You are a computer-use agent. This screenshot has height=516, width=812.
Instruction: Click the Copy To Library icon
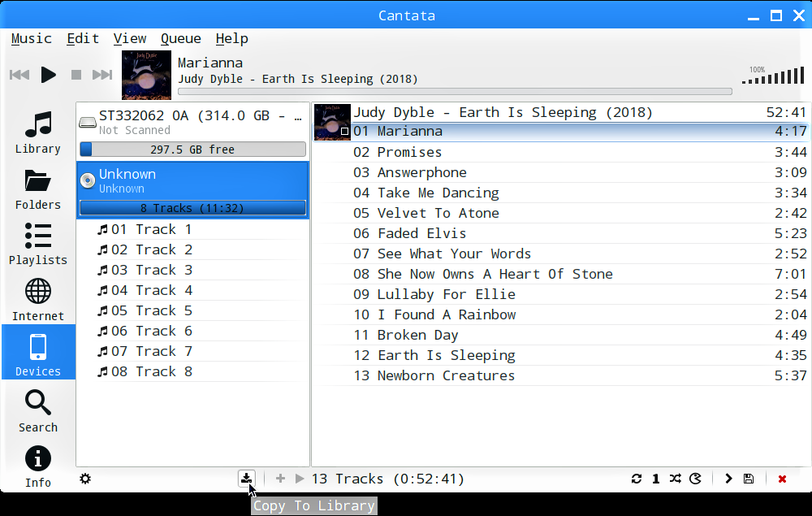[247, 478]
